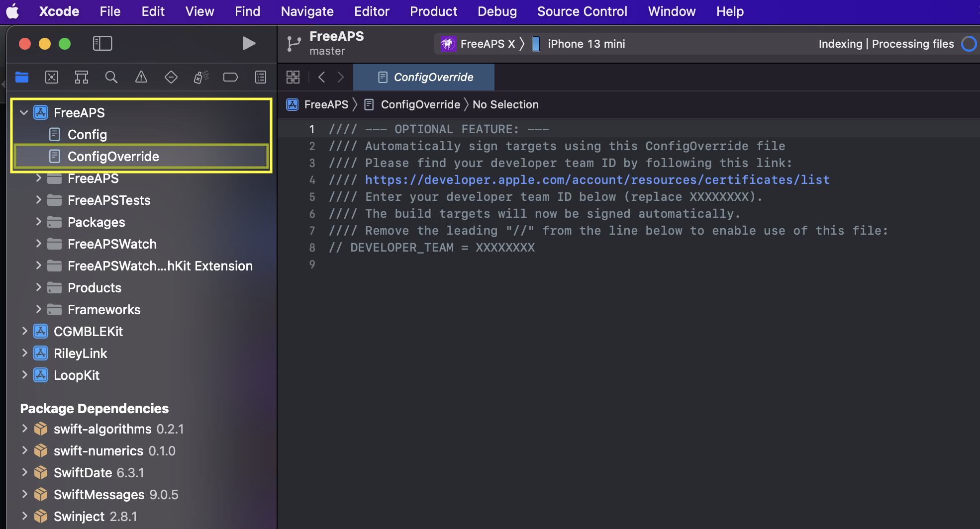This screenshot has width=980, height=529.
Task: Open the Navigate menu
Action: click(307, 11)
